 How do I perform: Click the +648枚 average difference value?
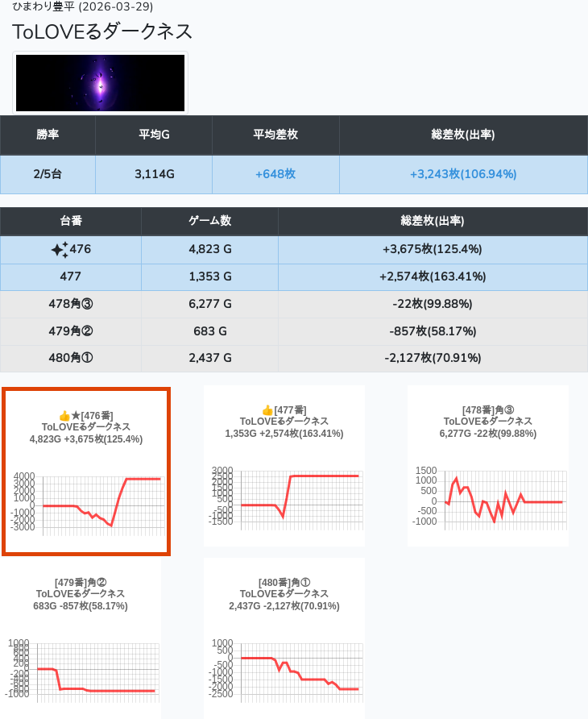click(x=275, y=174)
